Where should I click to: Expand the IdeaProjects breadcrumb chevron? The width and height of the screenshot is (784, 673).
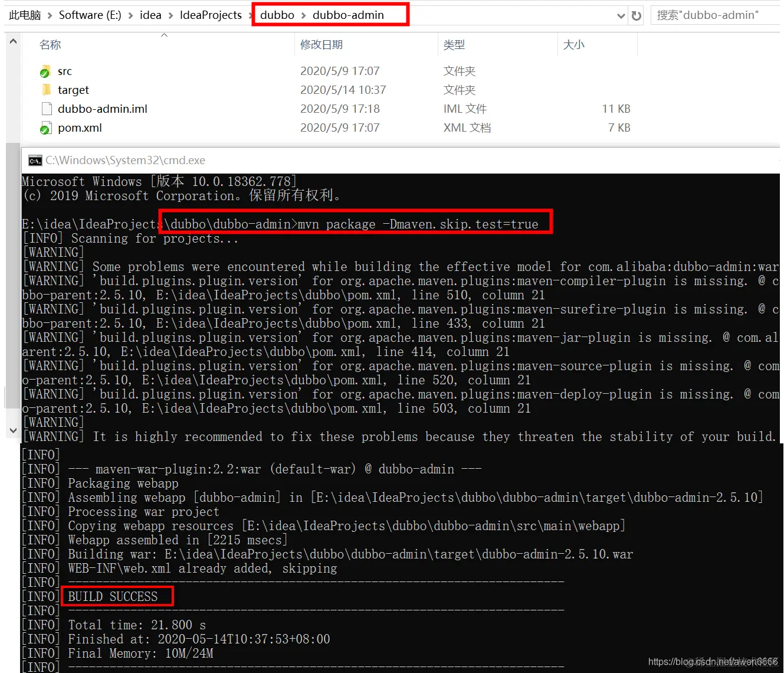[x=251, y=15]
